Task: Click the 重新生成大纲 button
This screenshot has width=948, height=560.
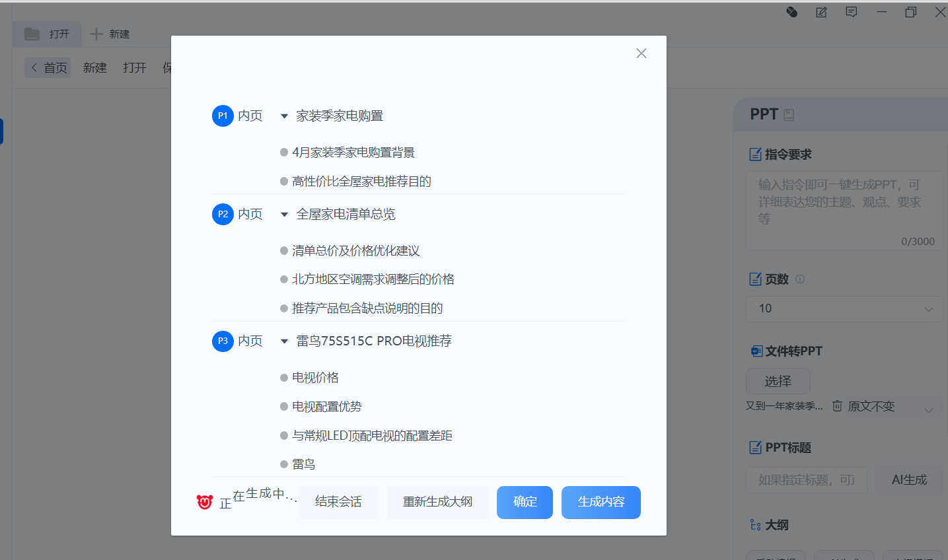Action: coord(437,502)
